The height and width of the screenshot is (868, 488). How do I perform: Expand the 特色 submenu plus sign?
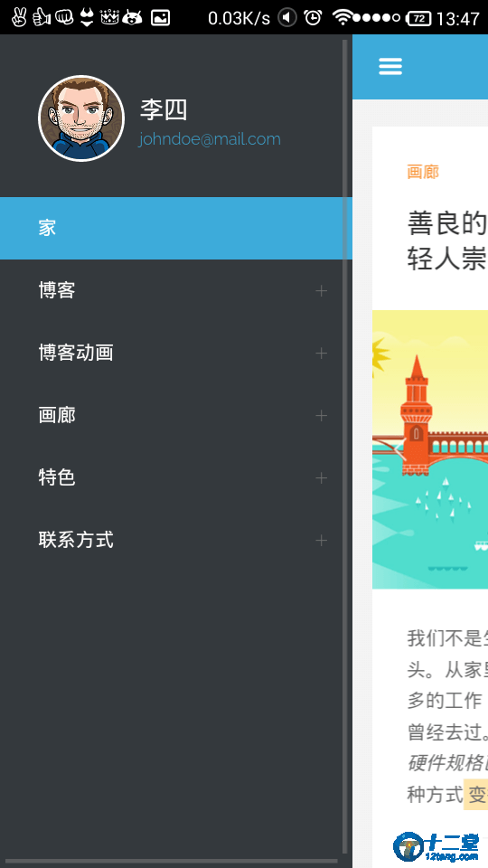pyautogui.click(x=321, y=477)
